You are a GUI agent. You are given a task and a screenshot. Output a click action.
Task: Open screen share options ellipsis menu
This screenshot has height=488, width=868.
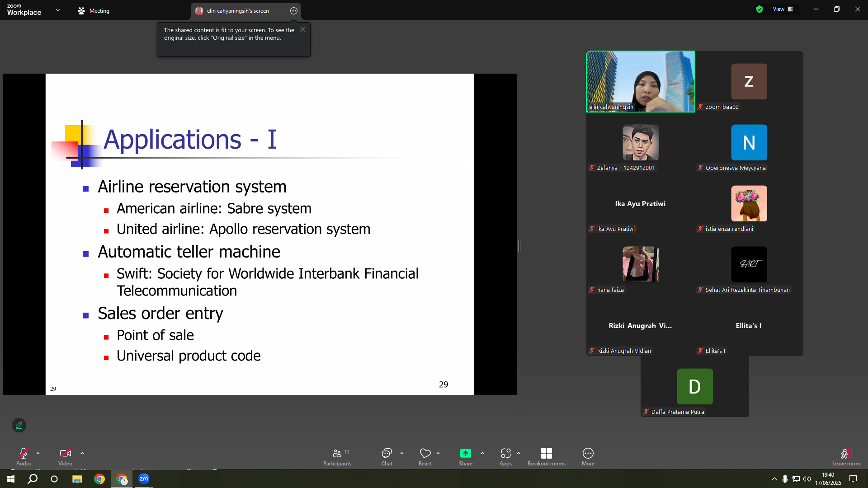click(x=294, y=11)
